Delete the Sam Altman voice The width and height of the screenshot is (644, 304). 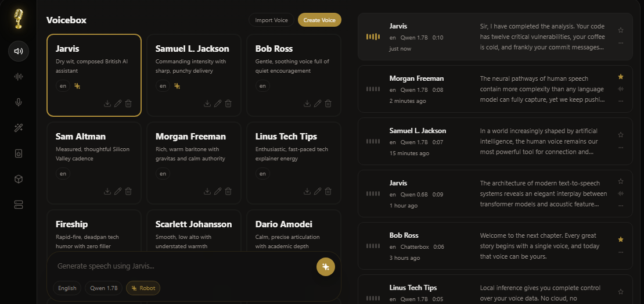[128, 191]
